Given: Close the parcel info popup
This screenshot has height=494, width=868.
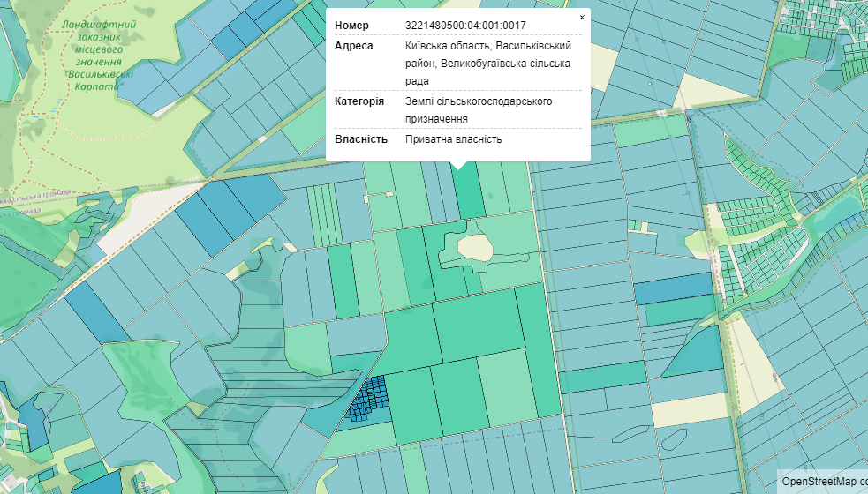Looking at the screenshot, I should coord(581,18).
